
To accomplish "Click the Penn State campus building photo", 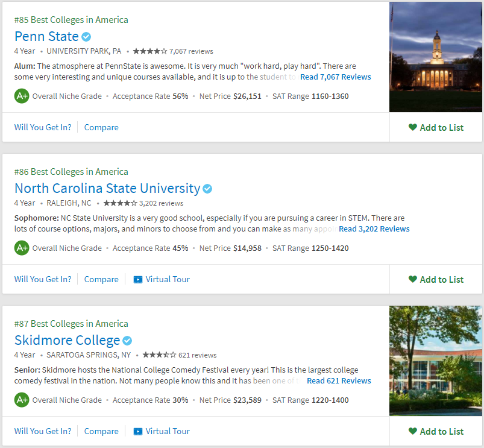I will pyautogui.click(x=436, y=57).
